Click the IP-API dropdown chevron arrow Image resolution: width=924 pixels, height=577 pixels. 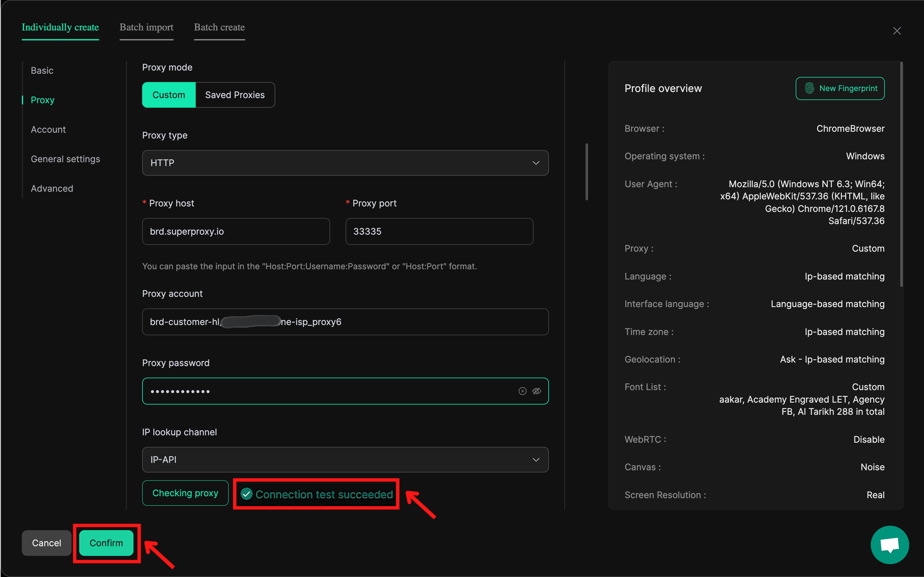(x=536, y=460)
